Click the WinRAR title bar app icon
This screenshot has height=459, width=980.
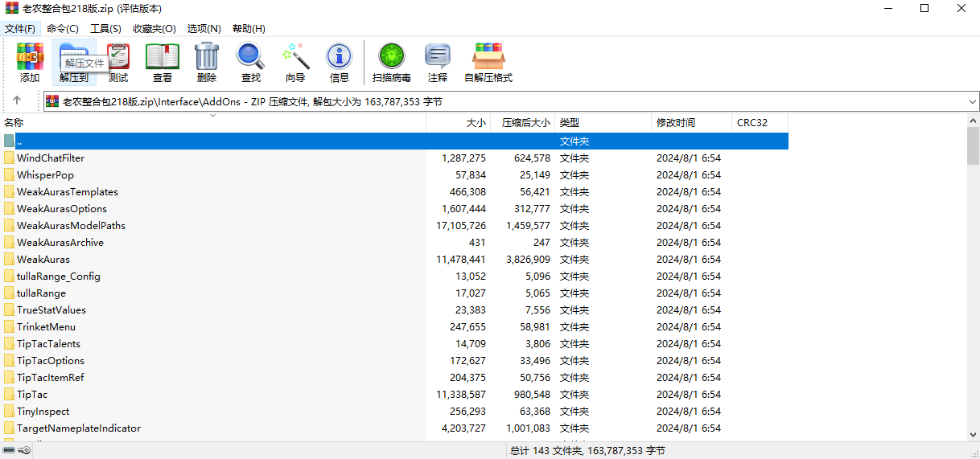coord(11,8)
